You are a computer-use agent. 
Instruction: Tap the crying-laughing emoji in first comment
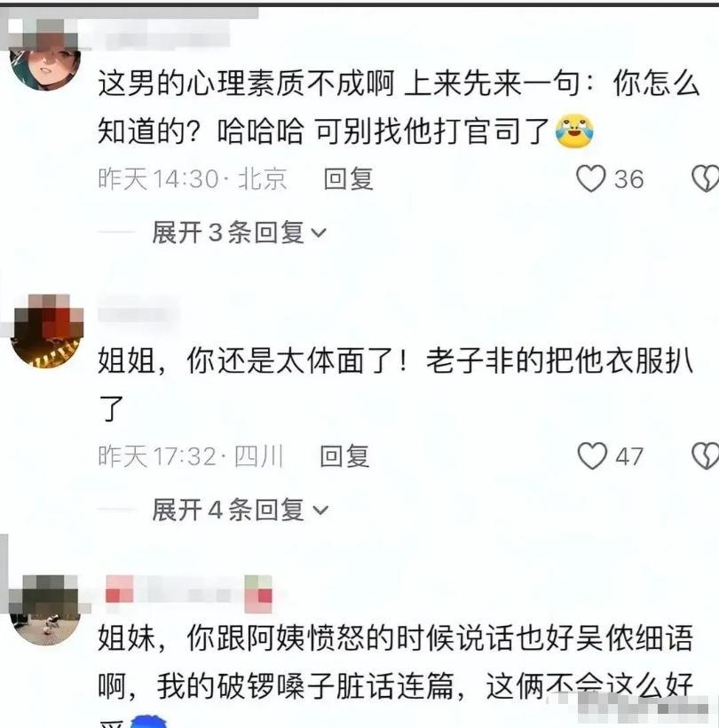click(574, 131)
